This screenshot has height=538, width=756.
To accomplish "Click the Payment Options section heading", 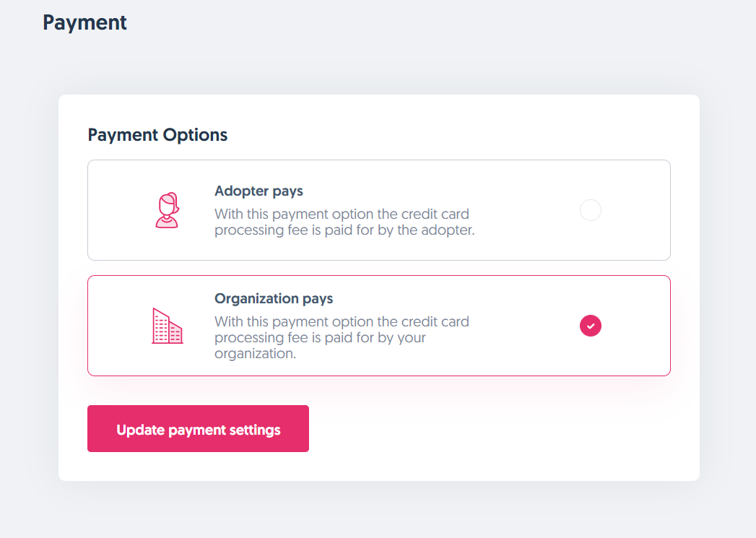I will click(x=157, y=135).
